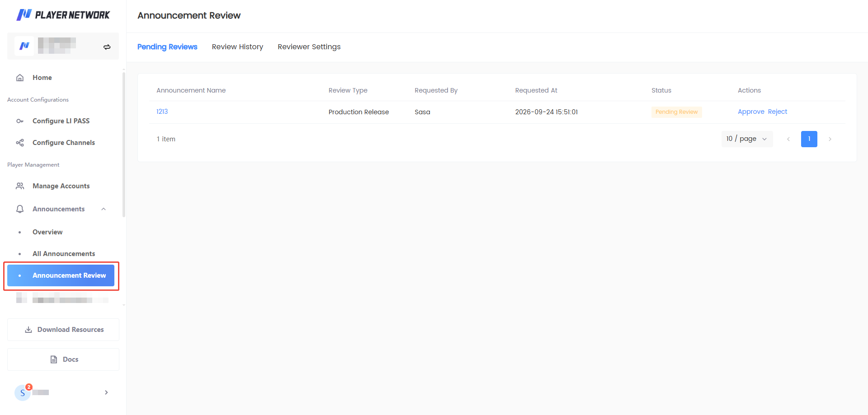Go to next page arrow
This screenshot has width=868, height=415.
tap(830, 139)
